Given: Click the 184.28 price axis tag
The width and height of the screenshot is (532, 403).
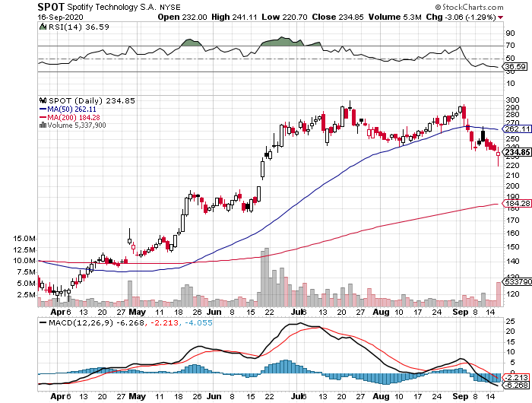Looking at the screenshot, I should [x=518, y=204].
